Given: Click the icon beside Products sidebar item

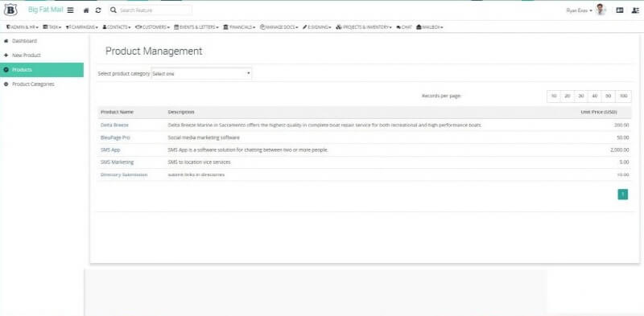Looking at the screenshot, I should pyautogui.click(x=6, y=70).
